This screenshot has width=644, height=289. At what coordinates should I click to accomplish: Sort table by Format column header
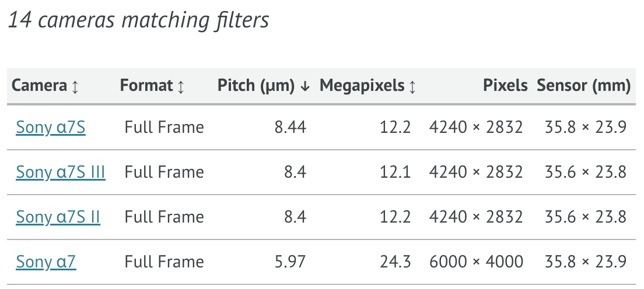(146, 86)
